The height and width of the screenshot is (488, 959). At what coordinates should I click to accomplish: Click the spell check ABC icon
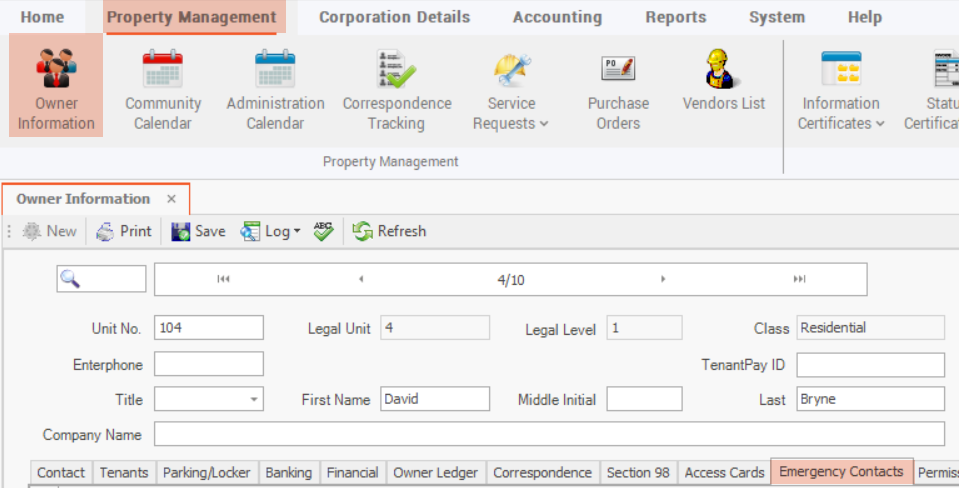point(323,231)
